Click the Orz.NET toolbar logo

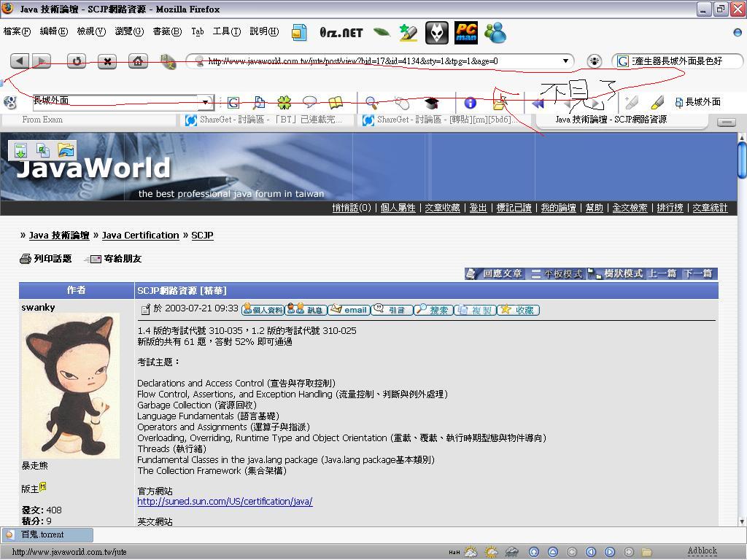[341, 33]
